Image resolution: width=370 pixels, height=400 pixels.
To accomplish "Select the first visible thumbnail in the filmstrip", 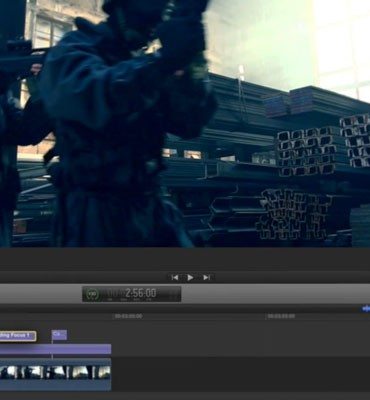I will (x=7, y=372).
